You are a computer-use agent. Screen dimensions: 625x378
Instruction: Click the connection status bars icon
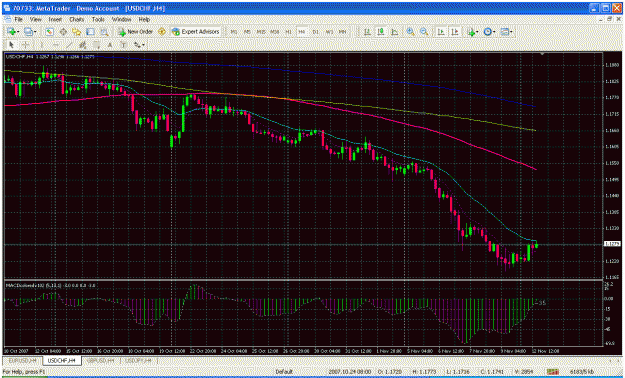(552, 372)
